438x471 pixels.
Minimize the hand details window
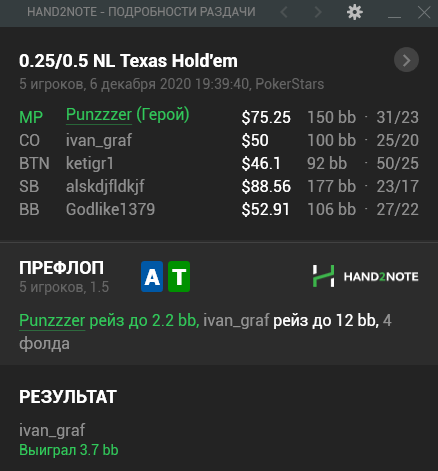[x=394, y=13]
